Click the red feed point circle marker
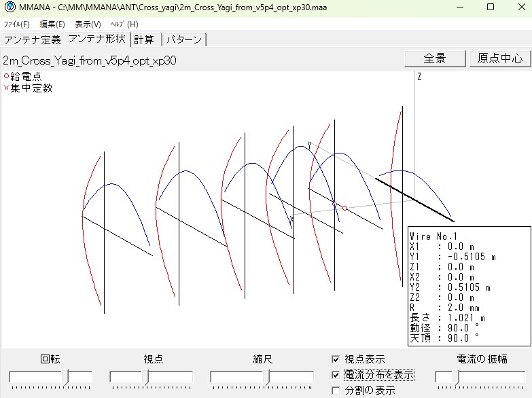Screen dimensions: 532x398 [x=344, y=208]
